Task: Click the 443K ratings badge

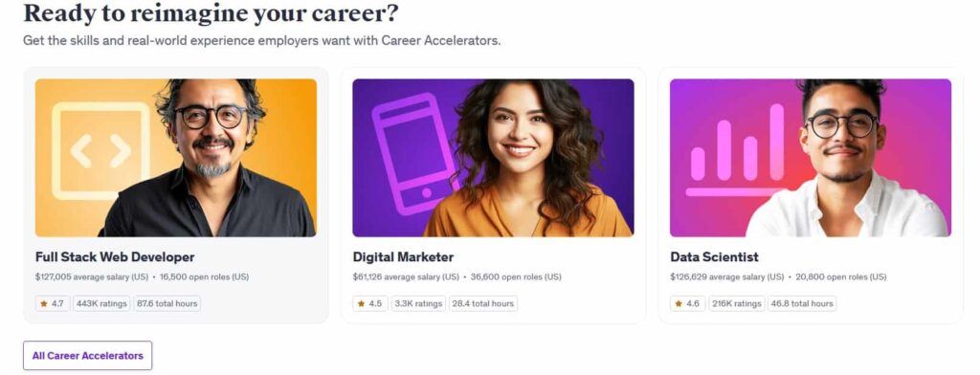Action: click(x=101, y=304)
